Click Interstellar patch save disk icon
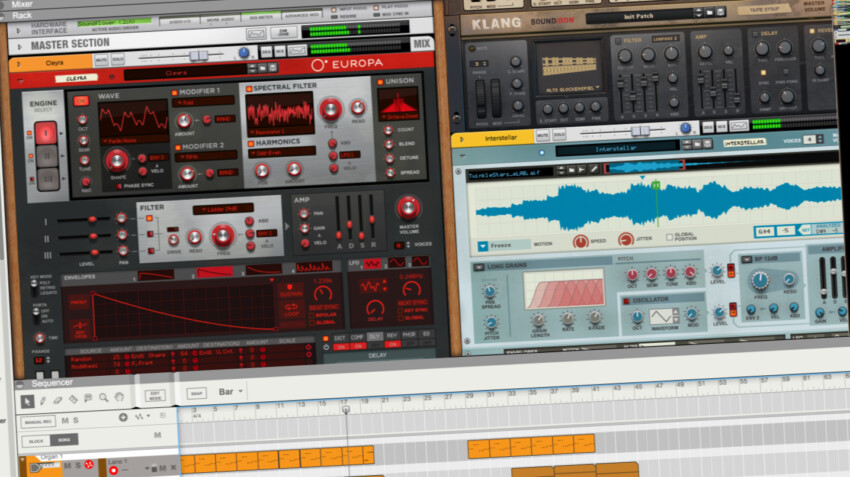The width and height of the screenshot is (850, 477). pyautogui.click(x=707, y=144)
